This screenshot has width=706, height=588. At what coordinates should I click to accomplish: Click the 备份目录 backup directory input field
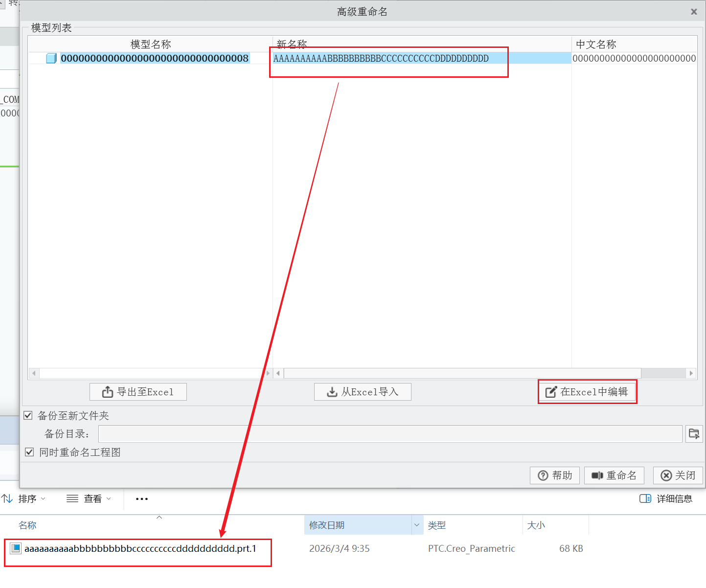390,434
